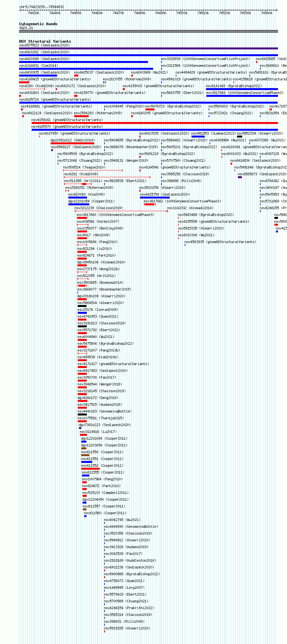Select nsv611552 (Cooper2011) variant
The image size is (287, 644).
click(102, 465)
